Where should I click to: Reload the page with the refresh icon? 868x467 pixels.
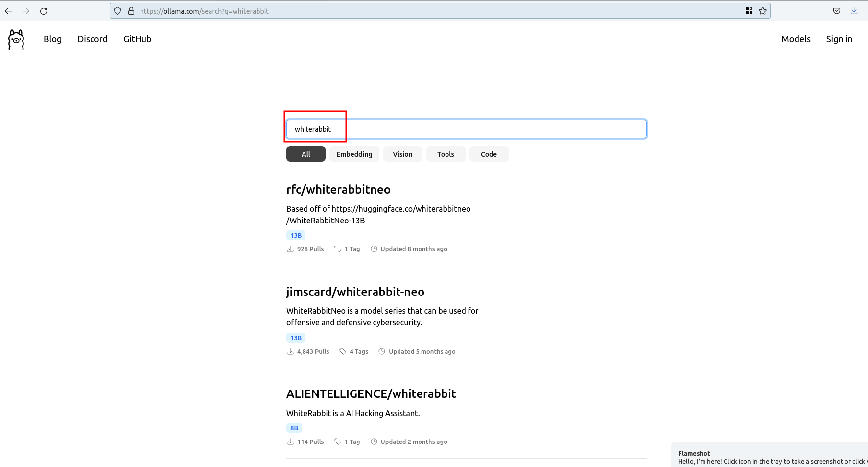coord(44,11)
